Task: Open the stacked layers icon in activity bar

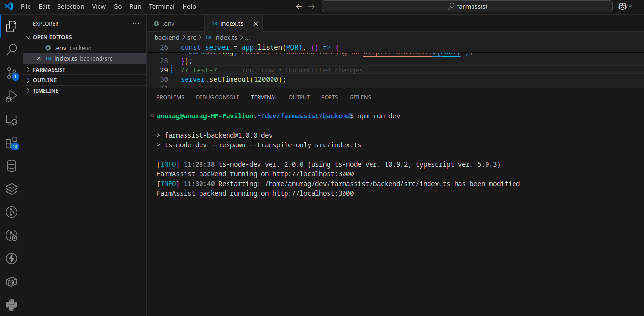Action: [12, 189]
